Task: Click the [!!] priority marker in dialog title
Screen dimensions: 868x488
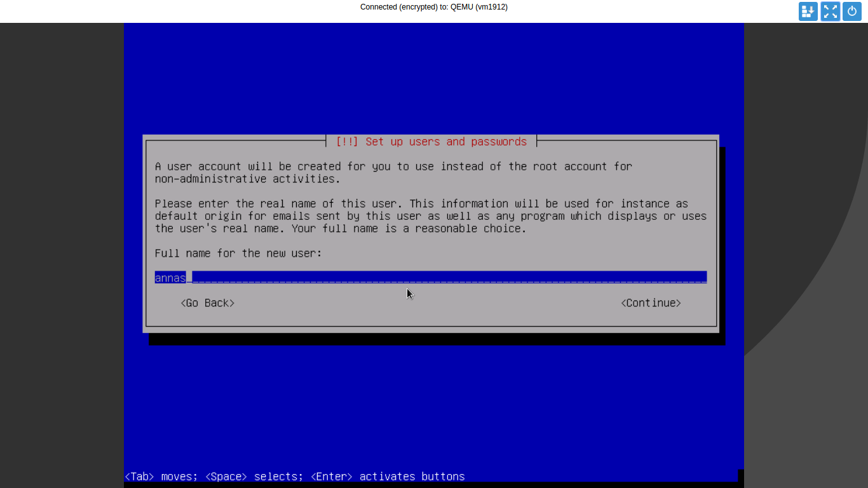Action: tap(347, 142)
